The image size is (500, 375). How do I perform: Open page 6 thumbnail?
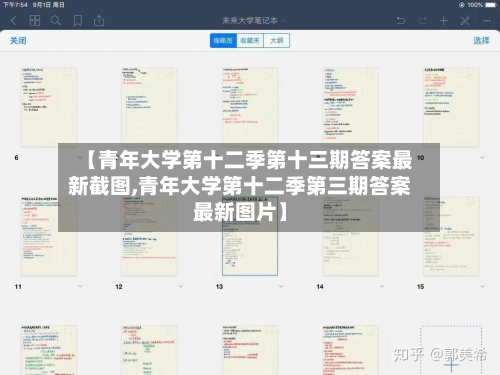click(x=49, y=107)
